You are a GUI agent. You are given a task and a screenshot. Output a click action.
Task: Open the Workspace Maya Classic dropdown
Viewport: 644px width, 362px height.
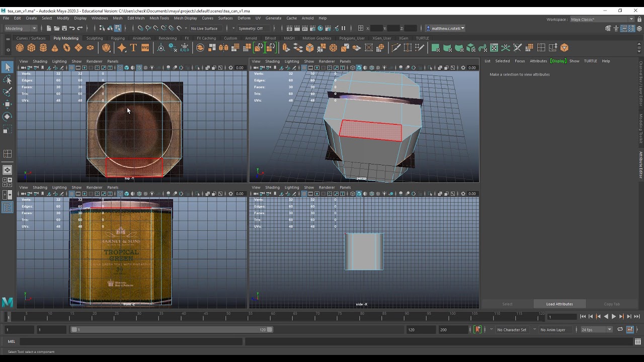(x=602, y=19)
